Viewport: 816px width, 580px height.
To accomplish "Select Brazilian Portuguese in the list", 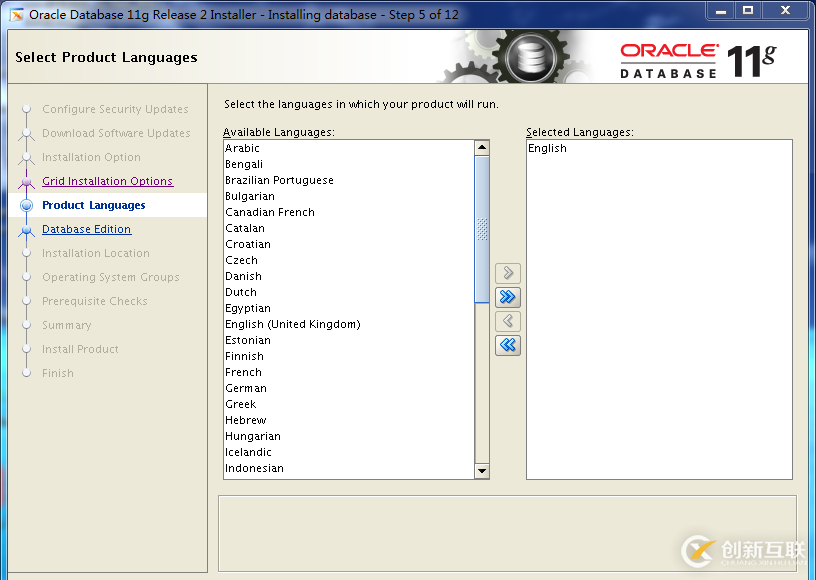I will coord(349,180).
